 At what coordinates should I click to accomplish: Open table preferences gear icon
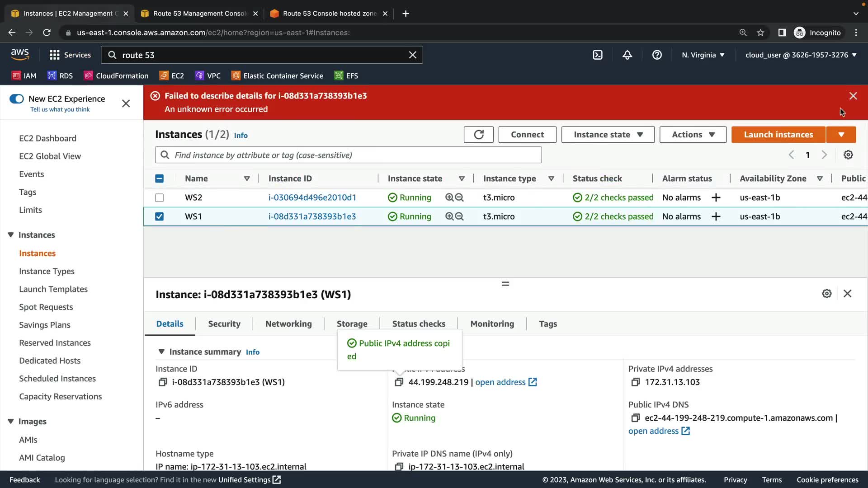click(848, 155)
